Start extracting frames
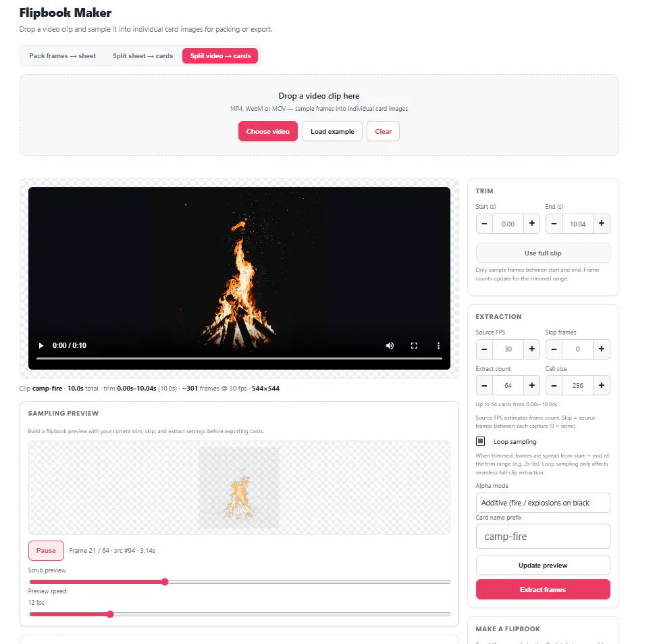This screenshot has height=644, width=655. [543, 590]
